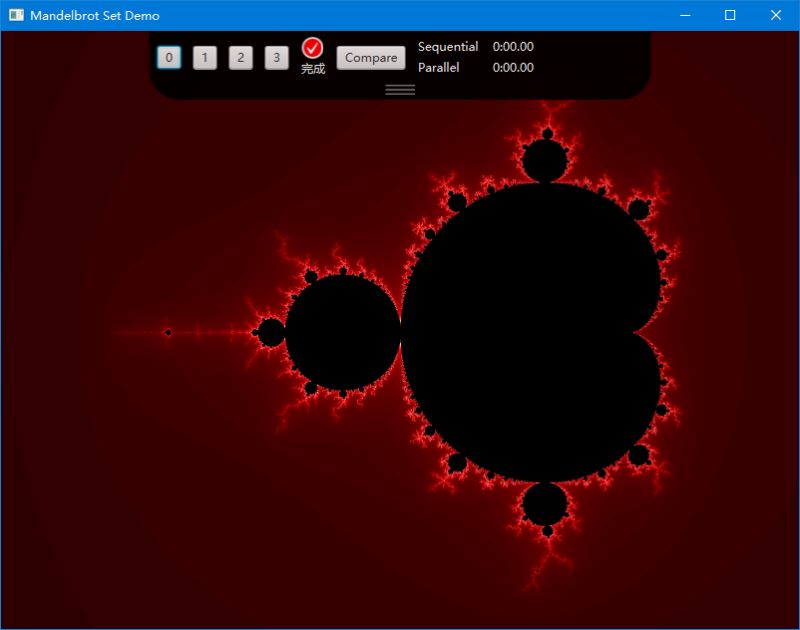Select level button 0
Screen dimensions: 800x630
(170, 57)
